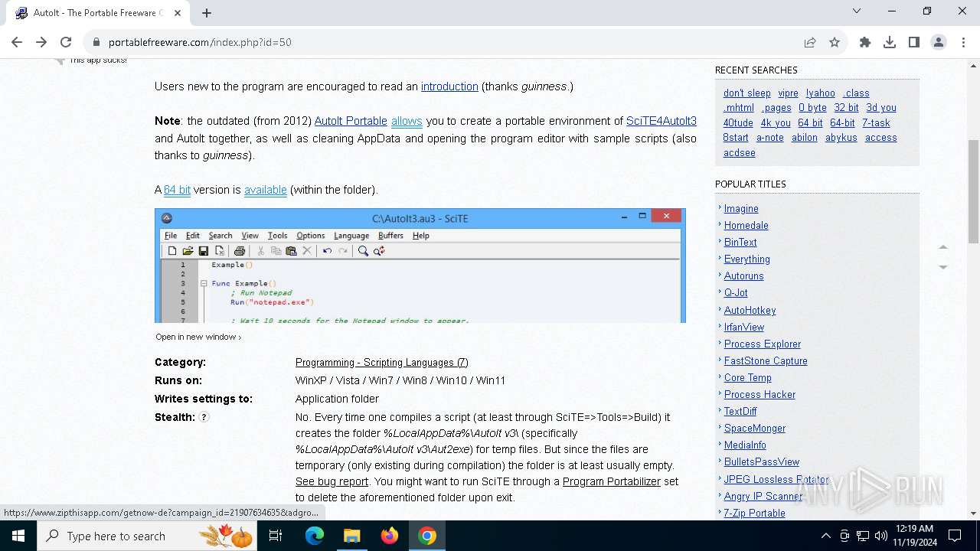Open popular title Autoruns

point(744,276)
